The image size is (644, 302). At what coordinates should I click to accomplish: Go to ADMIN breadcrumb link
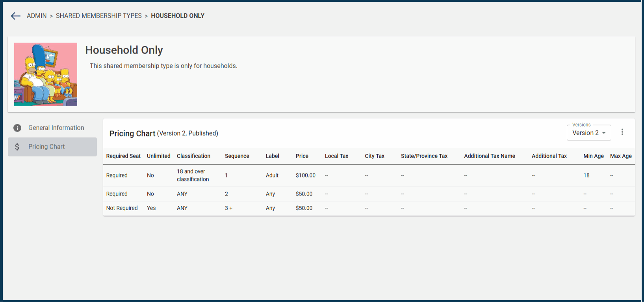(x=37, y=16)
